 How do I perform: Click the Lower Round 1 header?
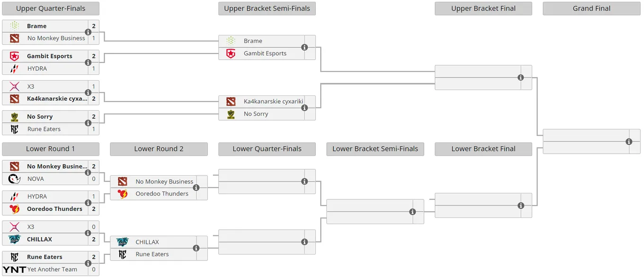(x=51, y=149)
